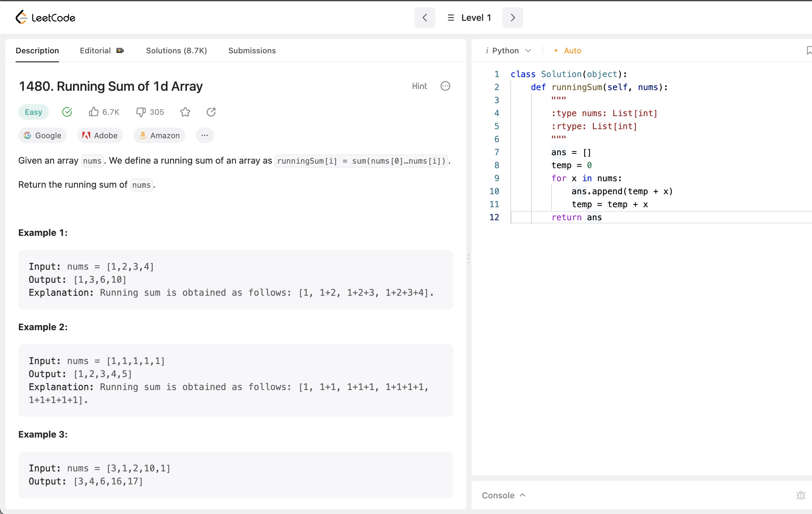Click the Easy difficulty badge

point(34,112)
